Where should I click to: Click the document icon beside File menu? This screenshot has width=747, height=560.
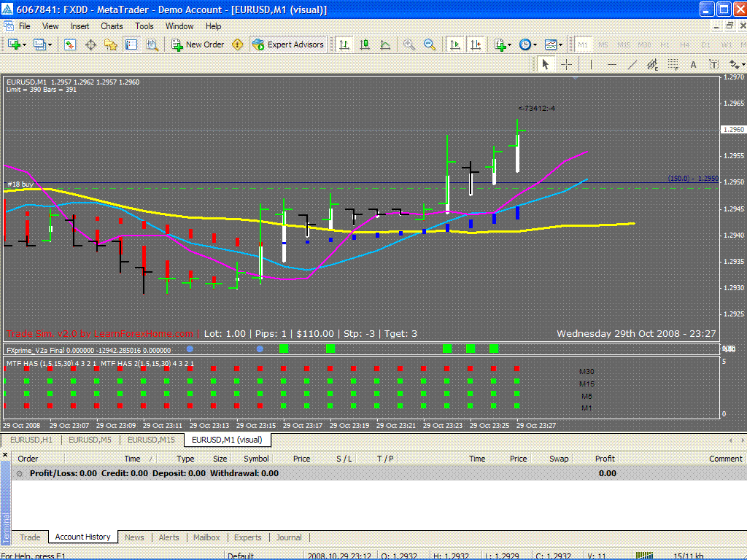8,26
